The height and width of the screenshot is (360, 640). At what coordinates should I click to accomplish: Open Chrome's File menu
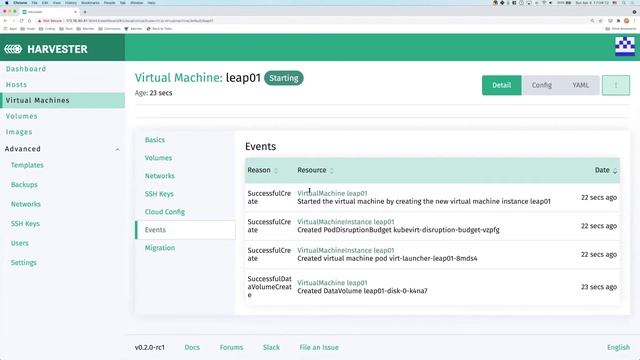click(35, 2)
